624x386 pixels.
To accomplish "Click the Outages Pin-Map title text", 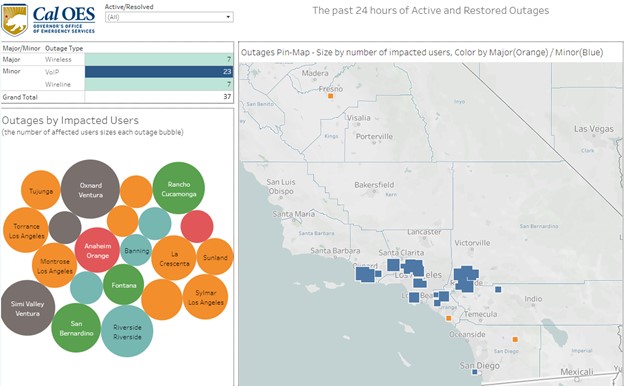I will (x=422, y=52).
